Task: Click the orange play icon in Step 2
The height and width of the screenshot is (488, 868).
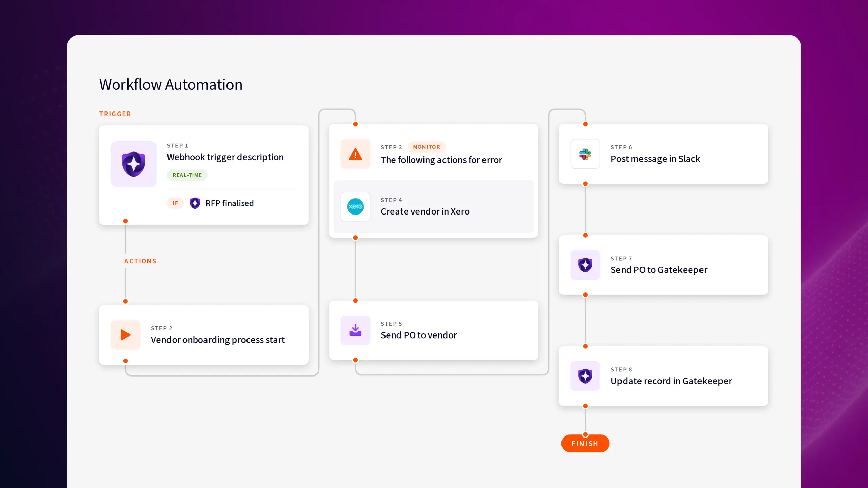Action: click(x=125, y=335)
